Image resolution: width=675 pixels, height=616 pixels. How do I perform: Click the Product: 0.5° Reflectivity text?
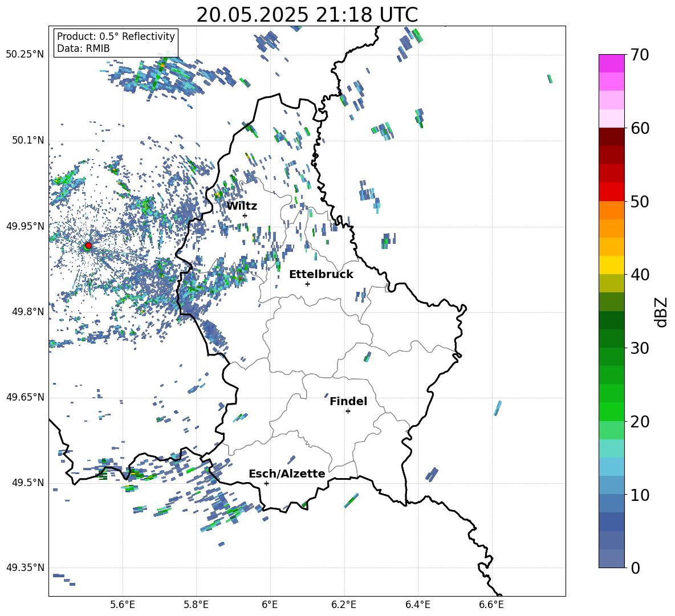point(116,36)
